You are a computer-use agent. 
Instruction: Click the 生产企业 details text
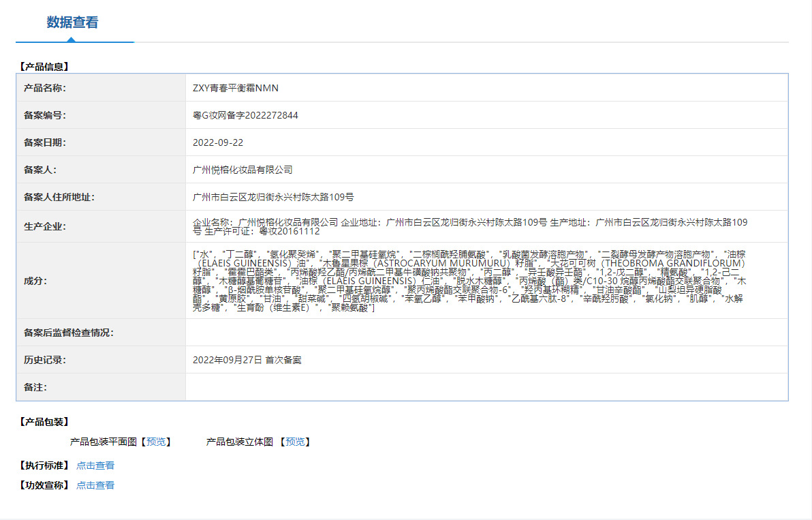tap(470, 227)
